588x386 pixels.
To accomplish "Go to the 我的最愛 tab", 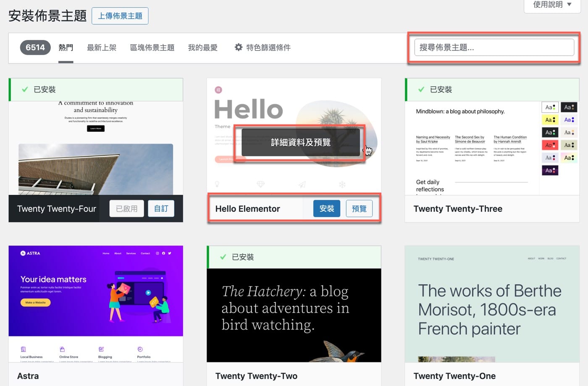I will pos(203,48).
